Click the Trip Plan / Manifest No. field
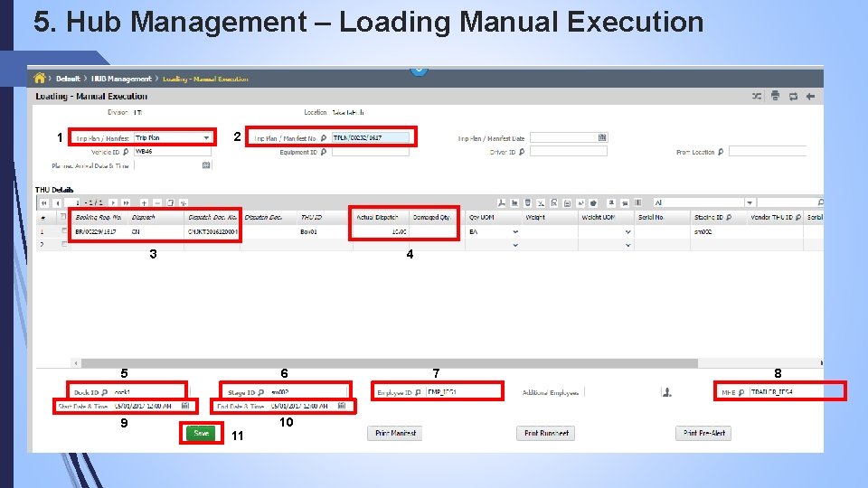This screenshot has height=488, width=868. click(371, 137)
